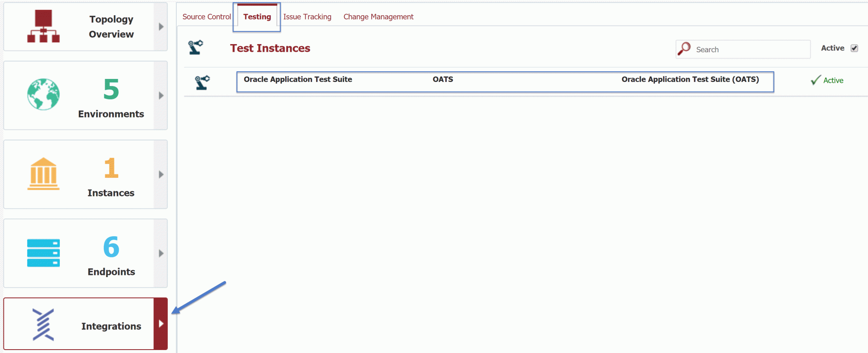Open the Topology Overview tile label
This screenshot has height=353, width=868.
point(111,27)
